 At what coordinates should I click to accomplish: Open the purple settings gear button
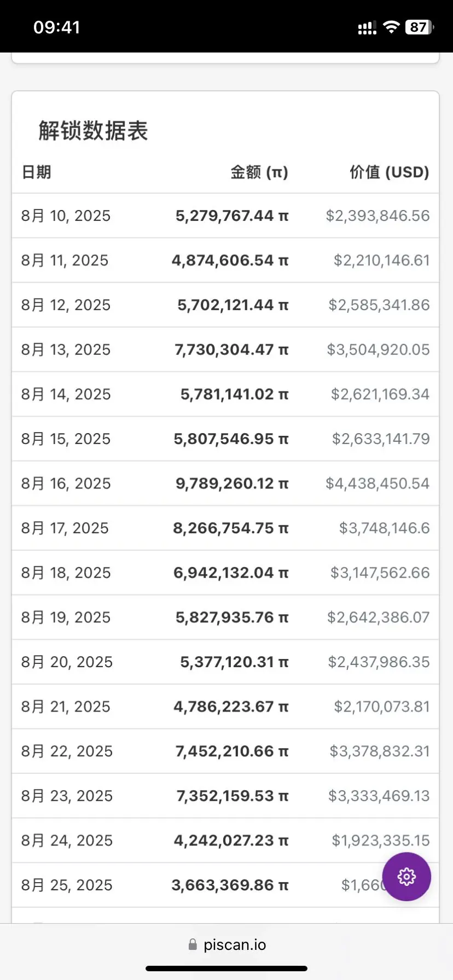[406, 877]
